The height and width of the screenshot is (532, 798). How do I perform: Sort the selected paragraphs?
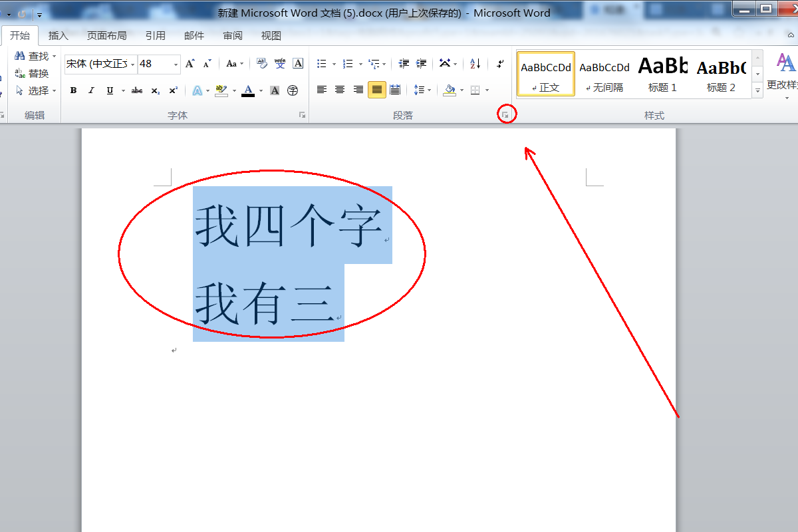pos(475,63)
